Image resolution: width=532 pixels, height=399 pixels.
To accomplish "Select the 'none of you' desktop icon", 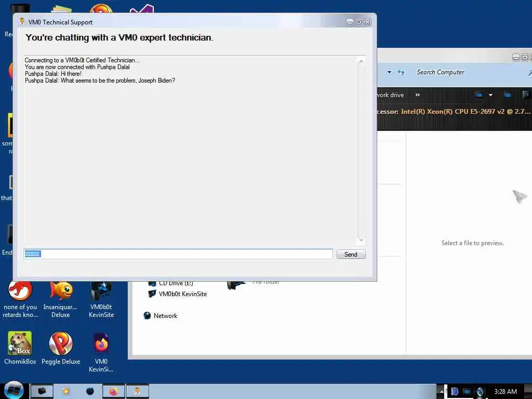I will pyautogui.click(x=20, y=300).
